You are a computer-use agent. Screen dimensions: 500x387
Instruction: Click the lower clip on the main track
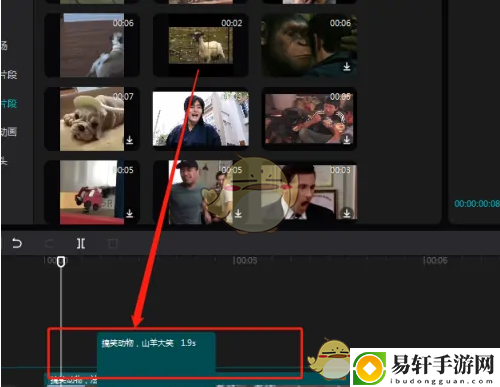point(72,380)
